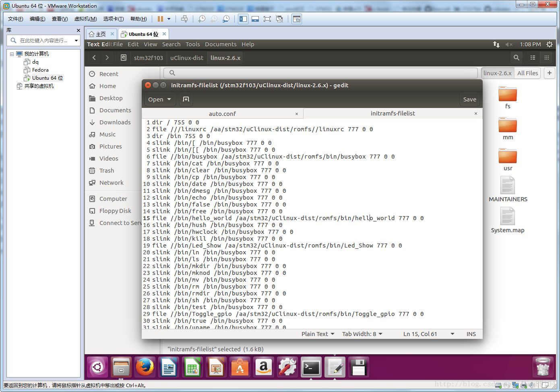Open the muted sound indicator
560x392 pixels.
click(x=509, y=44)
